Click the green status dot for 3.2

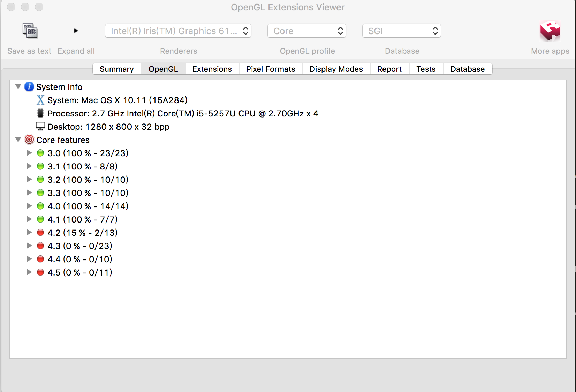(x=40, y=180)
